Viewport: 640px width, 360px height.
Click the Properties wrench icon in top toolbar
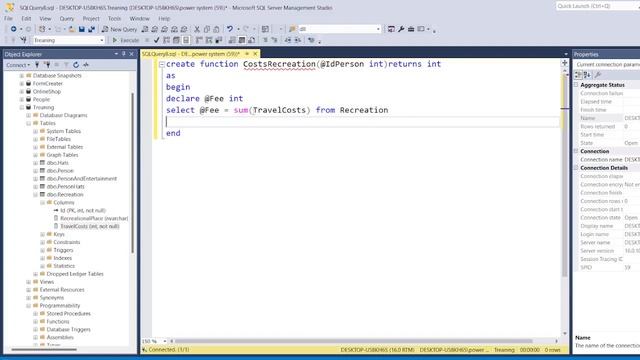click(x=401, y=29)
